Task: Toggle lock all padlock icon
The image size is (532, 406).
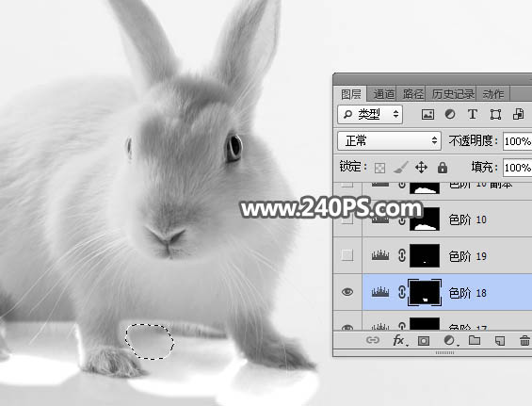Action: click(x=443, y=168)
